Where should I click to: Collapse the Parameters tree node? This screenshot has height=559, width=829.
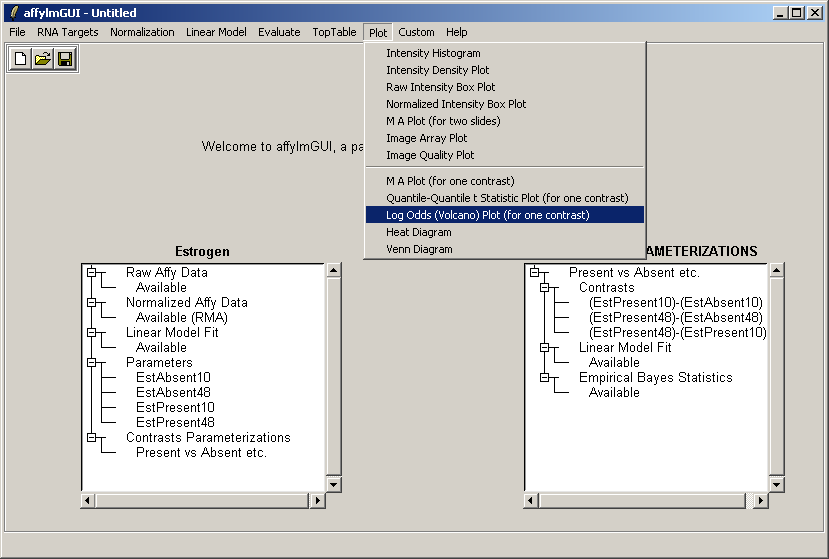(x=91, y=362)
